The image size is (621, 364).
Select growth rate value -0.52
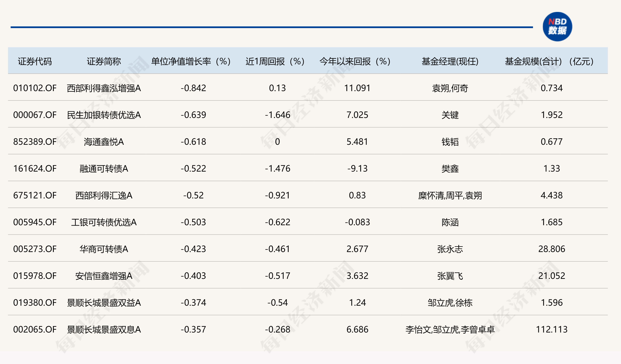coord(193,196)
